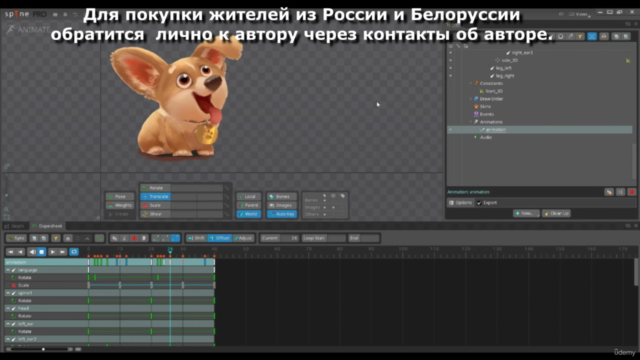Click the key icon beside Shear field
The width and height of the screenshot is (640, 360).
pyautogui.click(x=227, y=214)
